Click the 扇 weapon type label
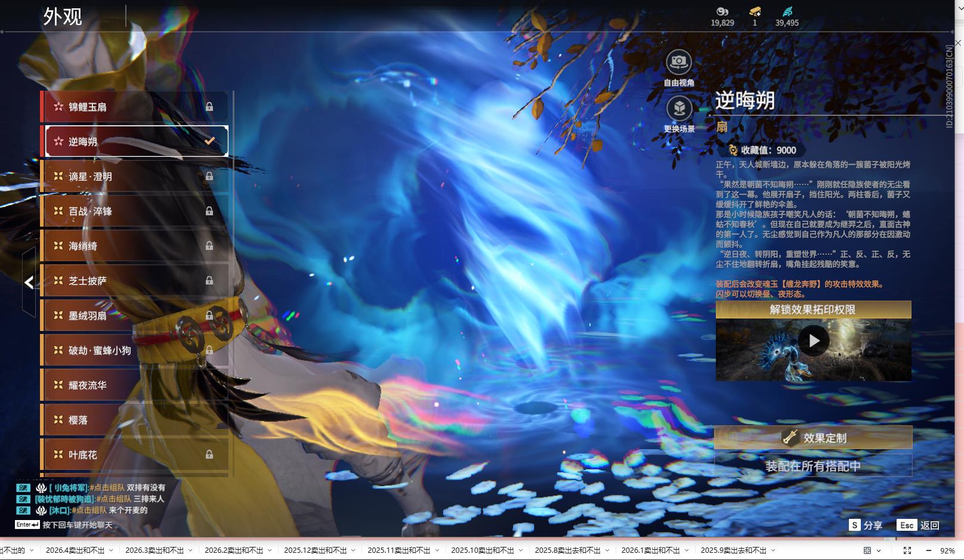This screenshot has width=964, height=560. tap(722, 126)
